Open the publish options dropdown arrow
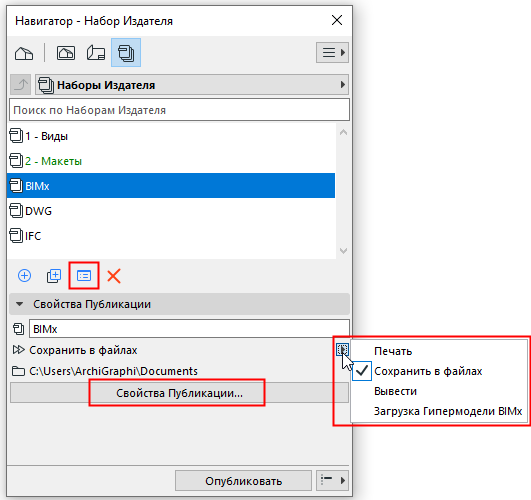 point(332,480)
